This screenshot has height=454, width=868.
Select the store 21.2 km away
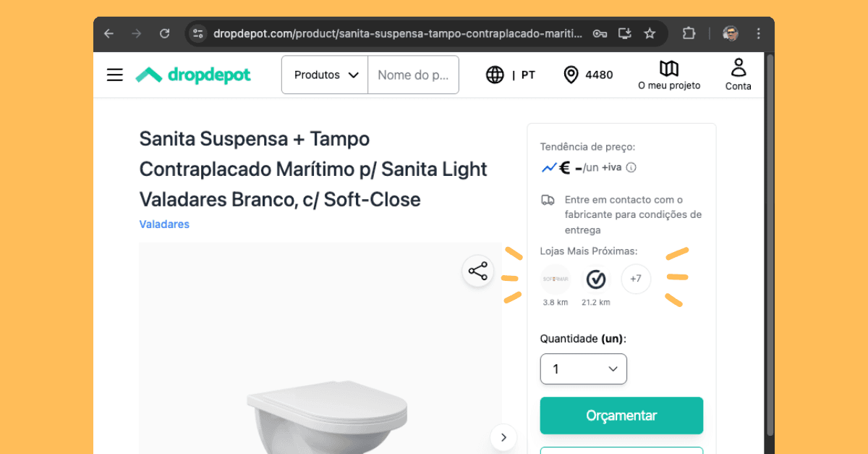pos(596,279)
